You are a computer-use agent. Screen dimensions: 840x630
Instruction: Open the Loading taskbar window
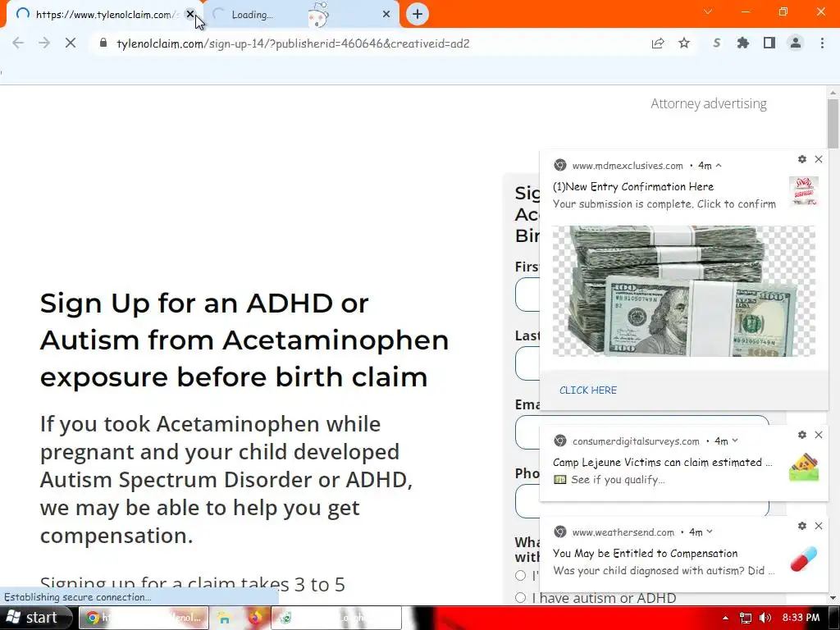[336, 618]
